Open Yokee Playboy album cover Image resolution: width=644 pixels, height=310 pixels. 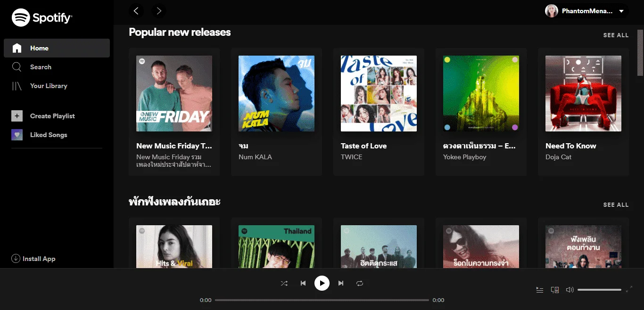[x=481, y=93]
